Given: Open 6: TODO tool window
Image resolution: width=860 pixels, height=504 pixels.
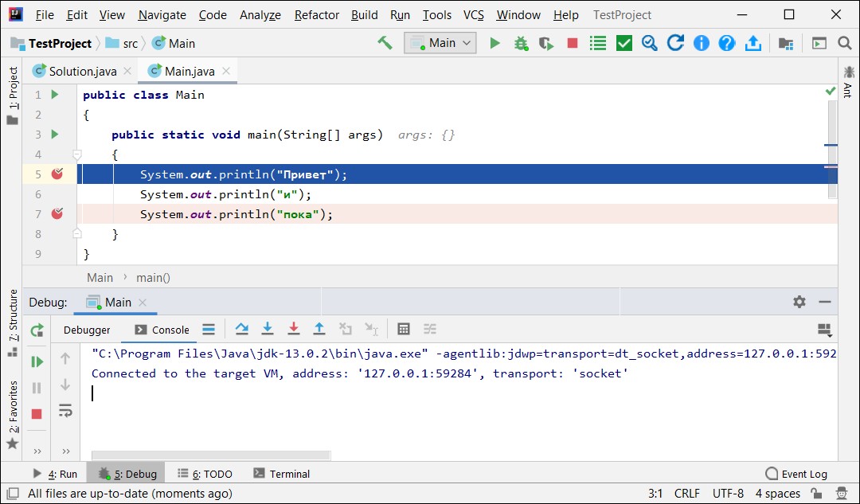Looking at the screenshot, I should point(205,474).
